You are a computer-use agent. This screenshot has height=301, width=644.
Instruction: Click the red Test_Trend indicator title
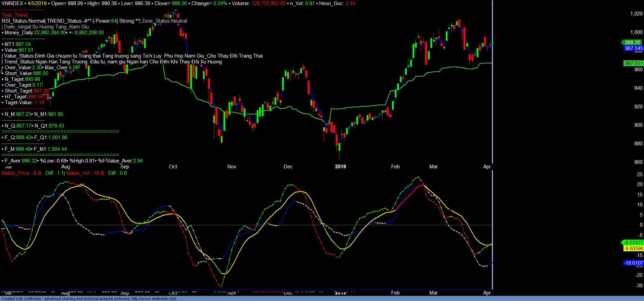click(x=15, y=15)
